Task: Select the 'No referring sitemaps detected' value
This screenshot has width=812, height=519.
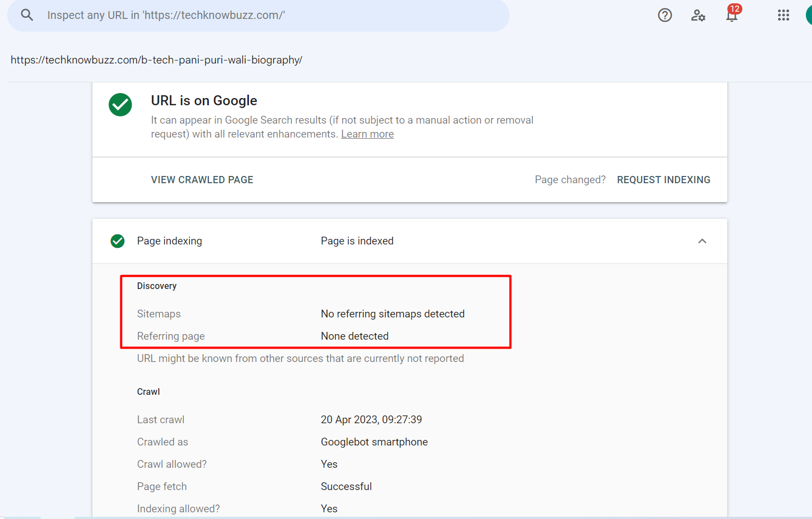Action: [392, 314]
